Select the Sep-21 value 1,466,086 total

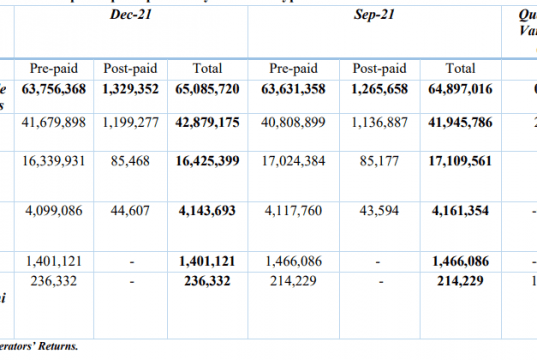(461, 262)
